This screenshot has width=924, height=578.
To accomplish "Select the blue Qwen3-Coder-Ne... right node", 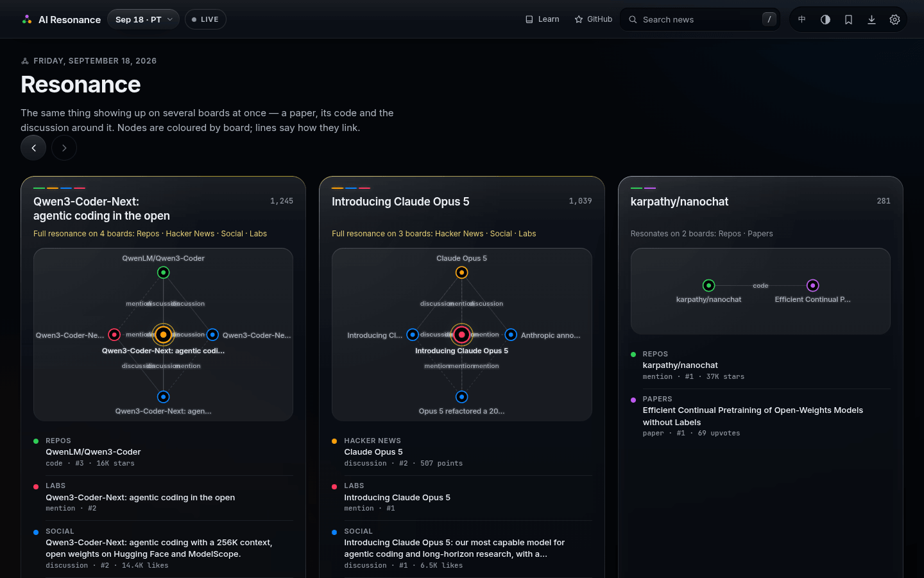I will click(212, 335).
